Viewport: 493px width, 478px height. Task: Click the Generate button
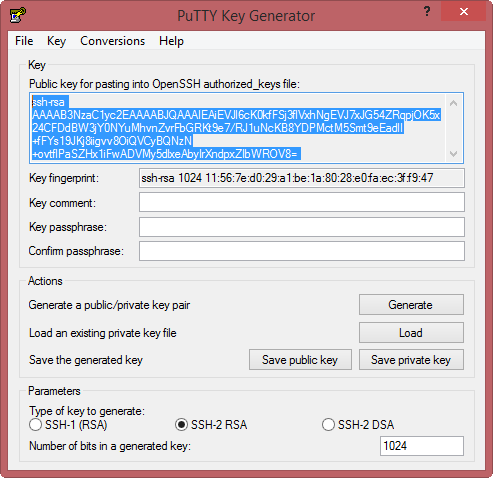pos(411,304)
